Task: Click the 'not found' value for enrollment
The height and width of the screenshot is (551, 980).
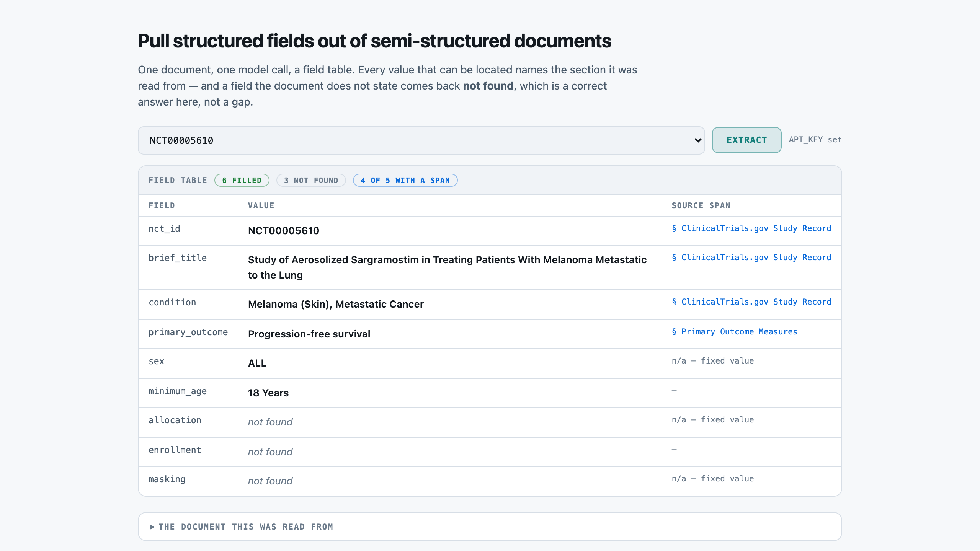Action: point(270,452)
